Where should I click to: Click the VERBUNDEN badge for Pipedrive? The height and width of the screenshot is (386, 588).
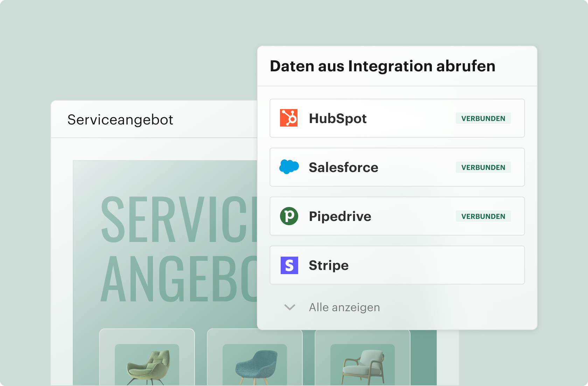tap(483, 216)
